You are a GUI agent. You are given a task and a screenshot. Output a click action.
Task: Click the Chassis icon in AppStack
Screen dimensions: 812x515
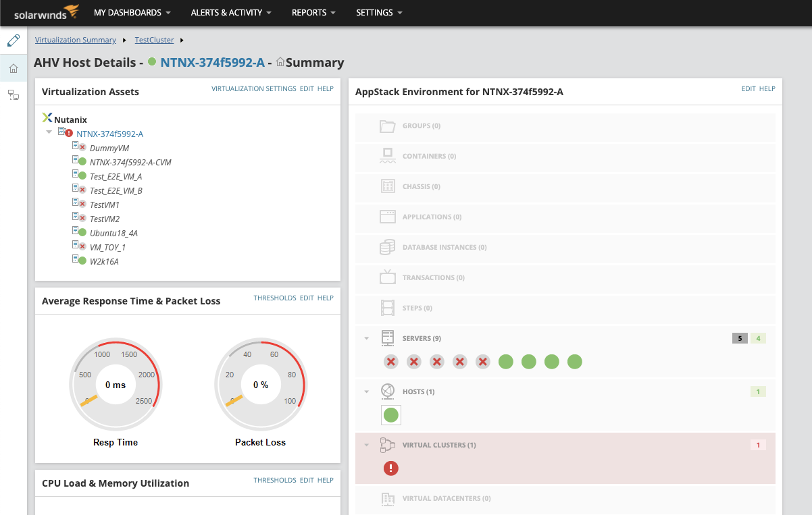point(387,186)
